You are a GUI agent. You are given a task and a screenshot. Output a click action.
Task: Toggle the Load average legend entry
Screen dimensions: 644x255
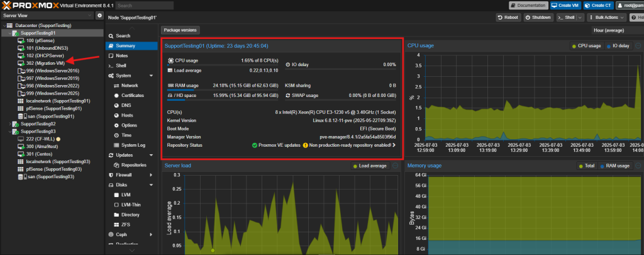370,166
